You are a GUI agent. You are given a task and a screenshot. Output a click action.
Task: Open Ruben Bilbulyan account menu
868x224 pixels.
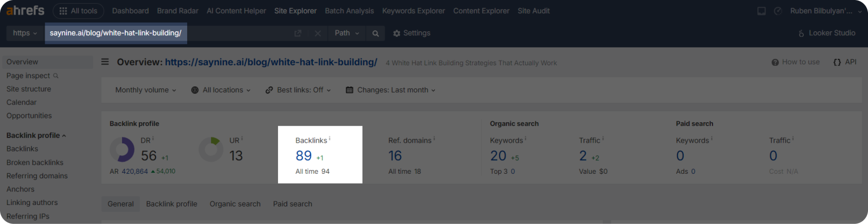[826, 11]
